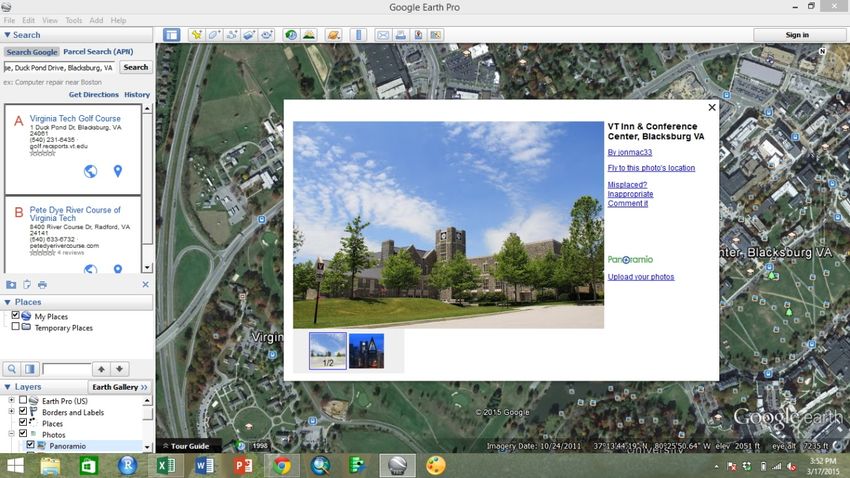Open the globe icon for Virginia Tech Golf Course
The height and width of the screenshot is (478, 850).
click(91, 171)
